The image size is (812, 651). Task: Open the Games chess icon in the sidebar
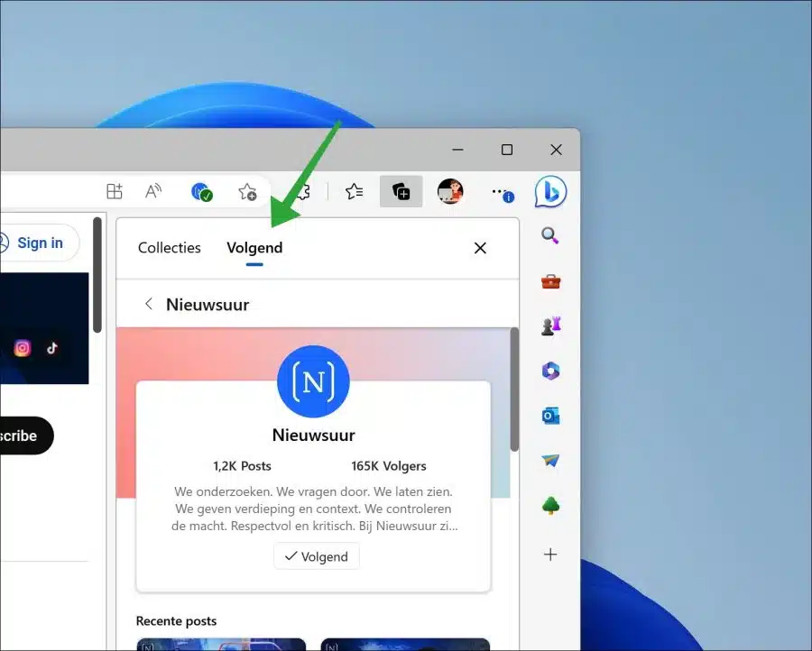coord(550,325)
